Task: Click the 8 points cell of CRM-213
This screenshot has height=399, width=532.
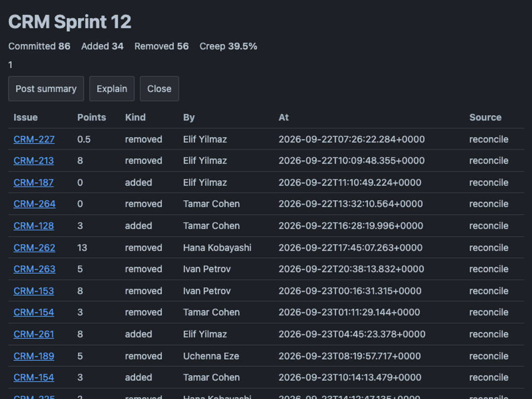Action: pos(80,160)
